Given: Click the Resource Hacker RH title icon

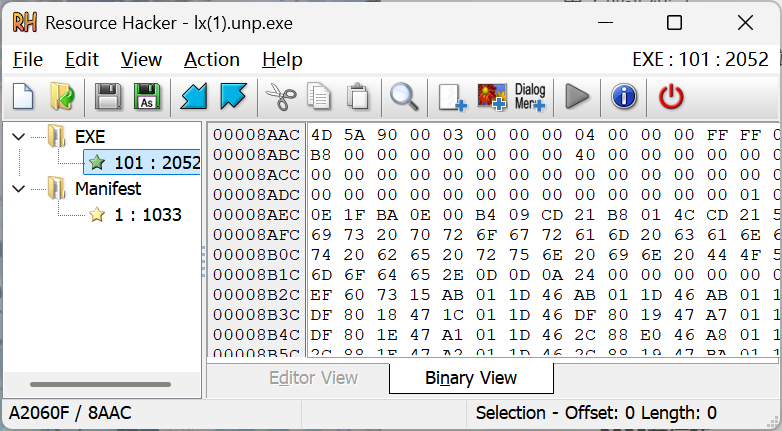Looking at the screenshot, I should tap(24, 23).
